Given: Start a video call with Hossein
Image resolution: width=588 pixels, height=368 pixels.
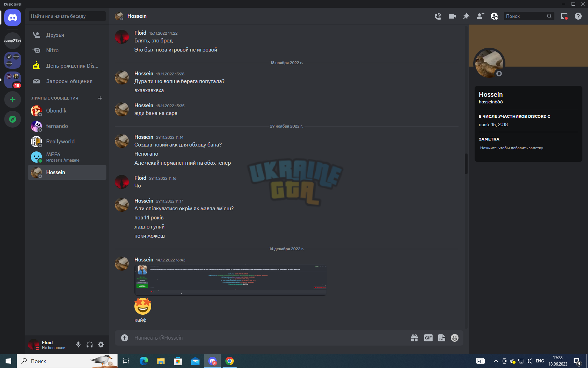Looking at the screenshot, I should click(452, 16).
